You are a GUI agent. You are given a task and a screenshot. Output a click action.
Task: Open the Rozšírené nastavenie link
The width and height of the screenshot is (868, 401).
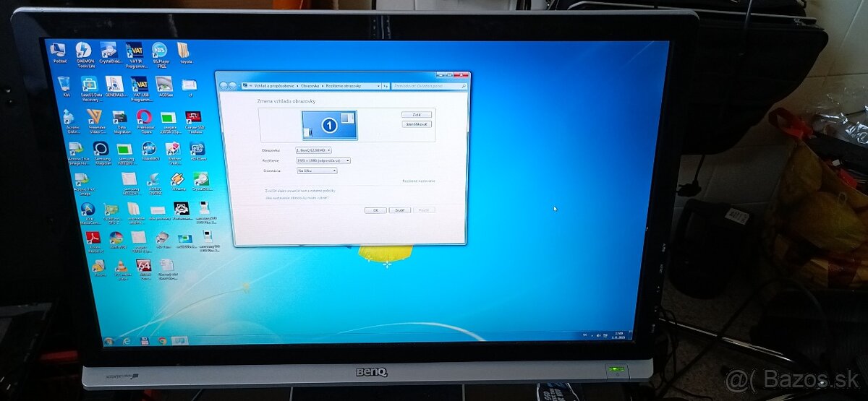(419, 181)
